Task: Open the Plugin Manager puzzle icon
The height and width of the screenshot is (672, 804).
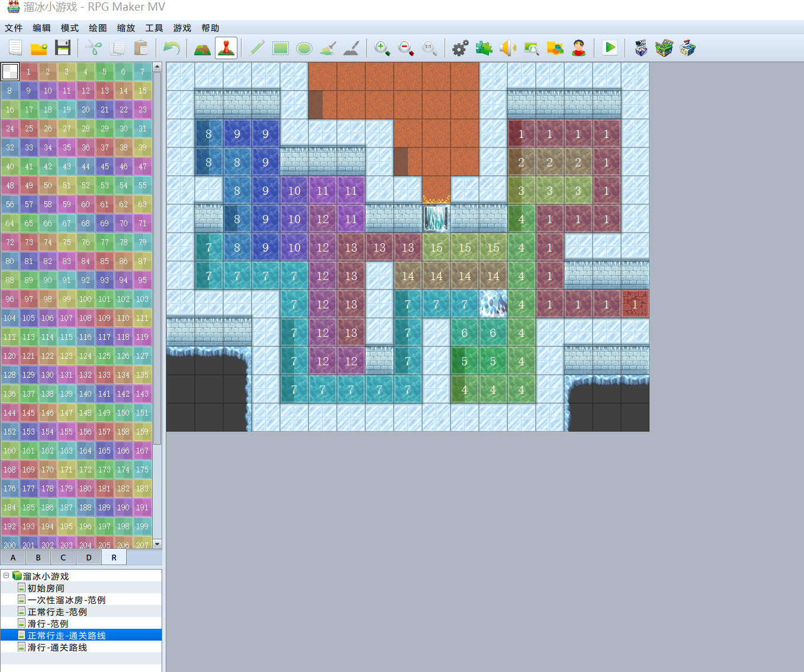Action: pyautogui.click(x=484, y=48)
